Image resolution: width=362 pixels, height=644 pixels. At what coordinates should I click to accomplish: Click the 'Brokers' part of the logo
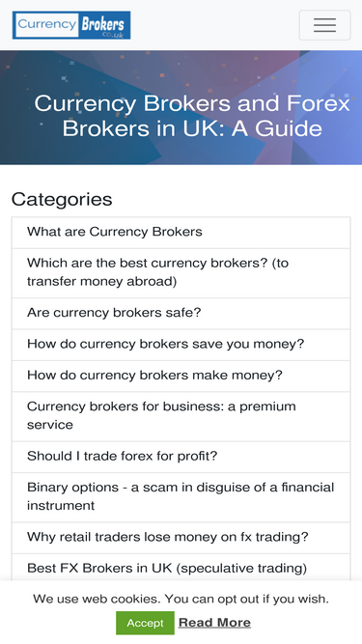coord(103,25)
